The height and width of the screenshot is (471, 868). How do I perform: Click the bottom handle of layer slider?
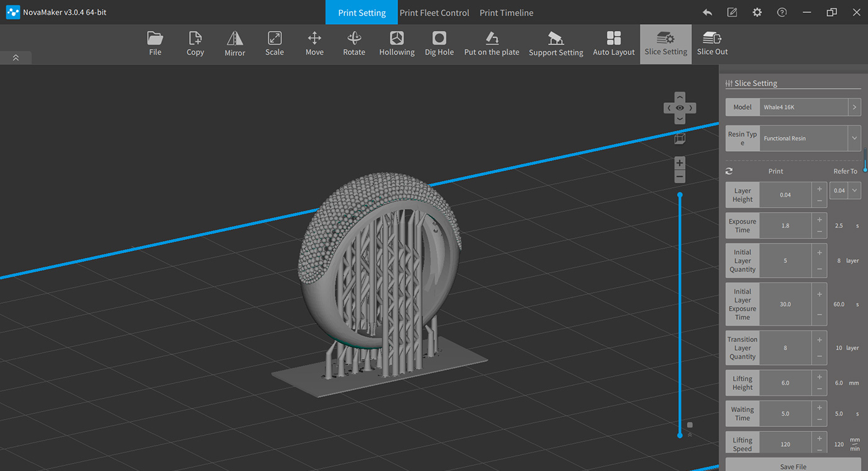click(680, 435)
